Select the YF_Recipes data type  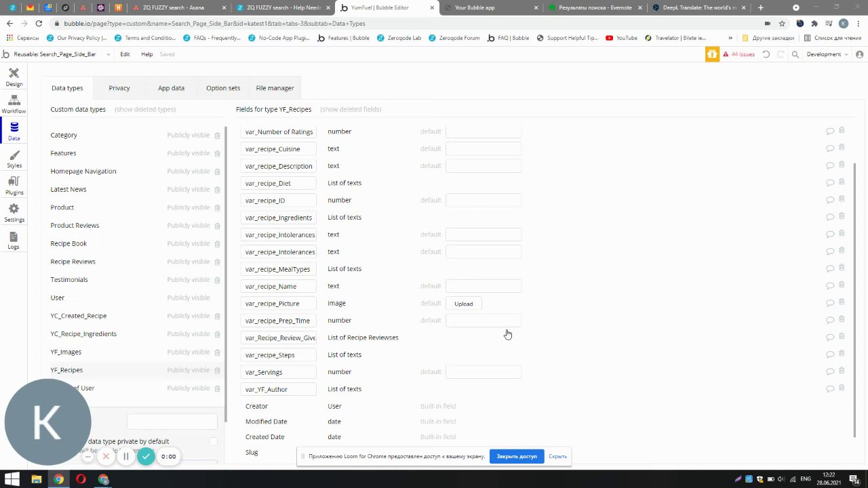click(x=66, y=370)
